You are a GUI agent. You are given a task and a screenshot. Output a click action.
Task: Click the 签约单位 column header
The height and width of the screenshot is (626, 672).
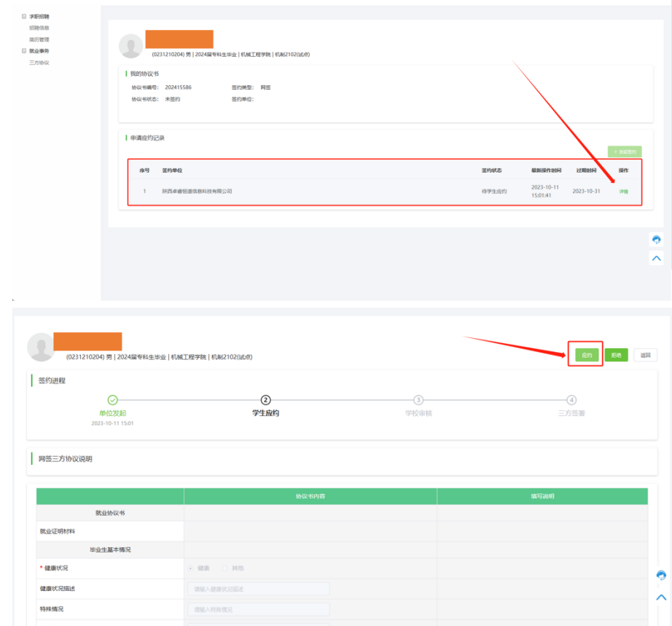(172, 171)
